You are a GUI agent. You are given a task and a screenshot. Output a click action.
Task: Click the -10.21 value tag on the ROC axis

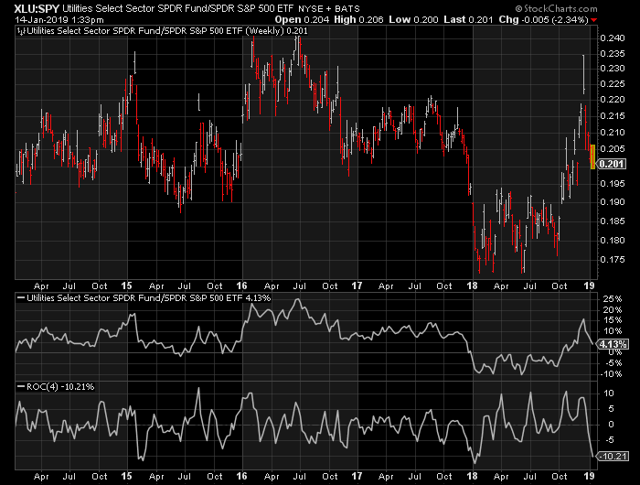pyautogui.click(x=612, y=456)
